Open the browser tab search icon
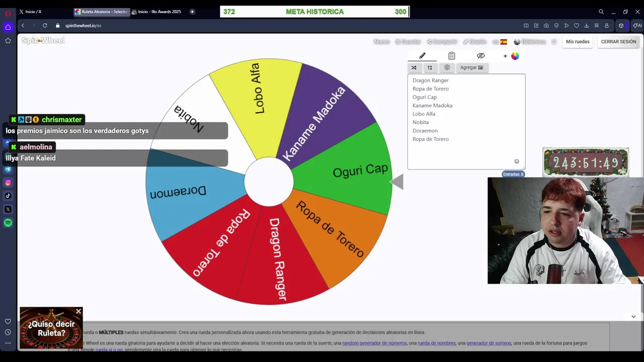Viewport: 644px width, 362px height. pyautogui.click(x=601, y=12)
